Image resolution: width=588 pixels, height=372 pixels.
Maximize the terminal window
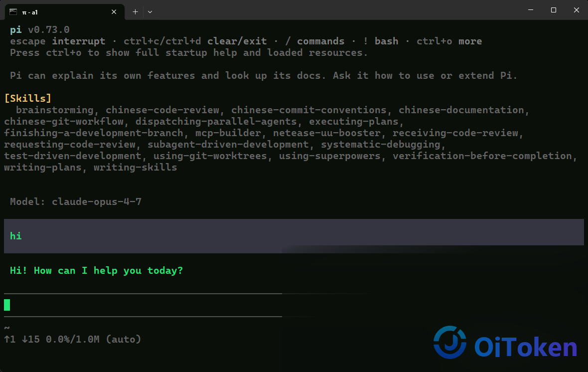click(x=554, y=10)
